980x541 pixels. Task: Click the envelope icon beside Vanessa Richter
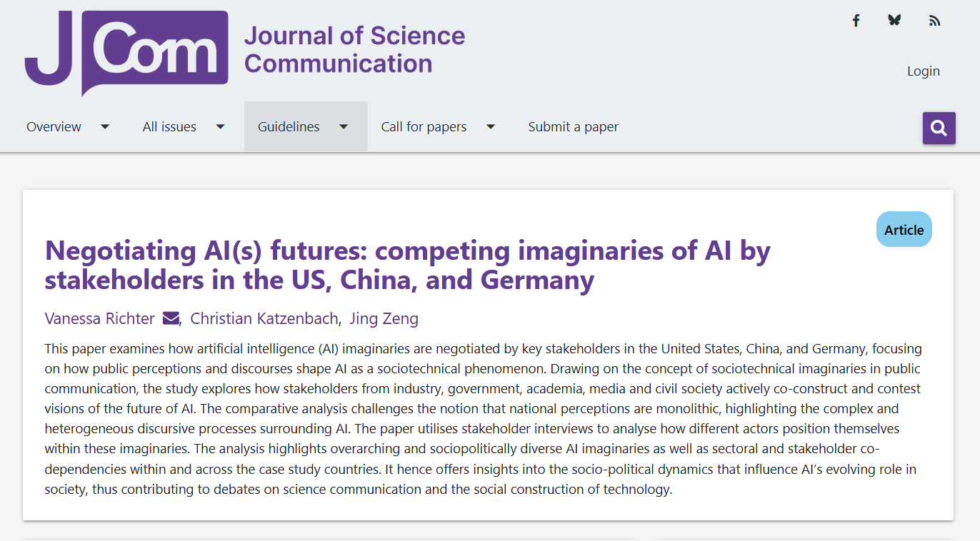[171, 318]
